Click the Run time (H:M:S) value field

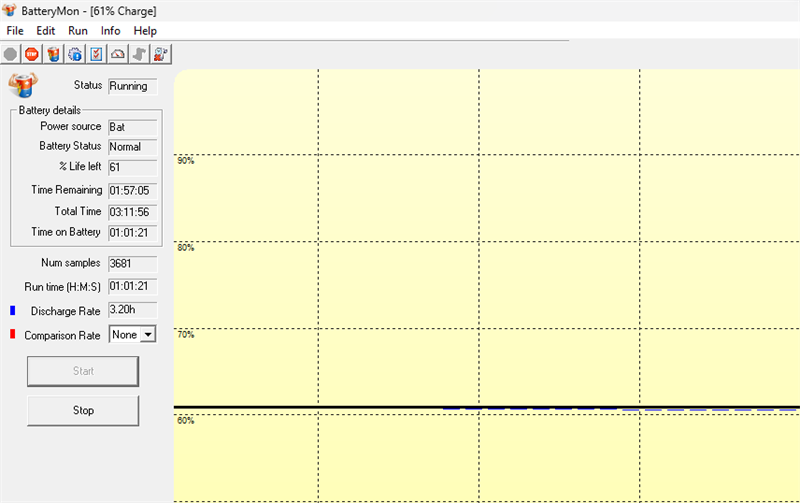133,287
